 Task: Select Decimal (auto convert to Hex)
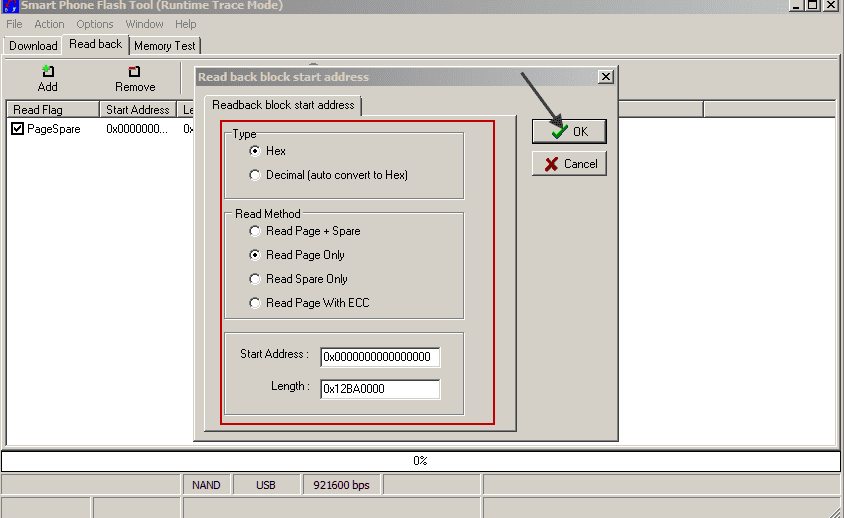255,175
